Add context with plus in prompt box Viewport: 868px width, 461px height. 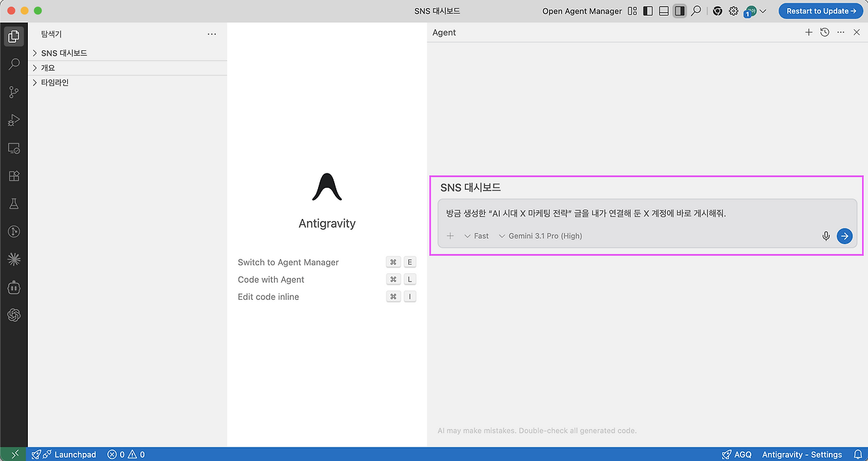click(450, 236)
